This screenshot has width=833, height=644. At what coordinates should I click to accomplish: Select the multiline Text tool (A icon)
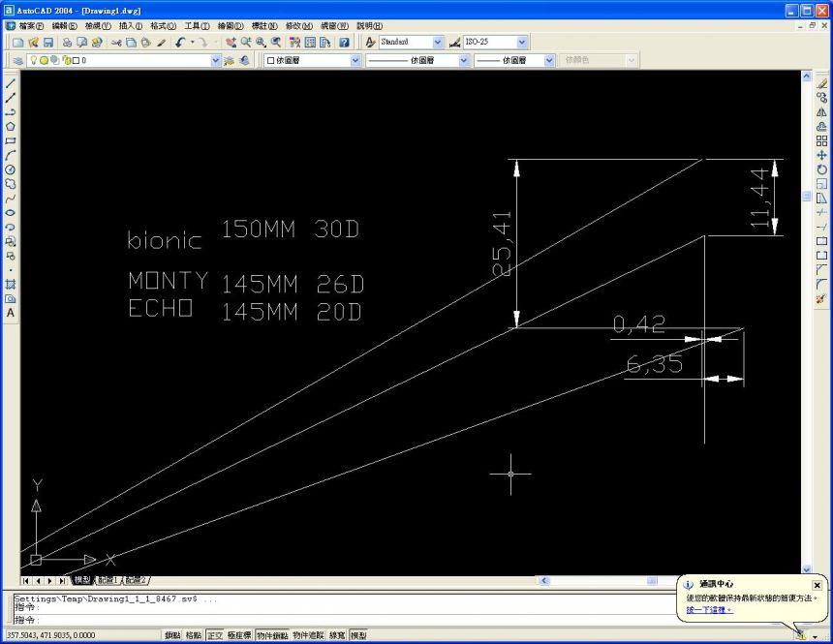[x=11, y=314]
